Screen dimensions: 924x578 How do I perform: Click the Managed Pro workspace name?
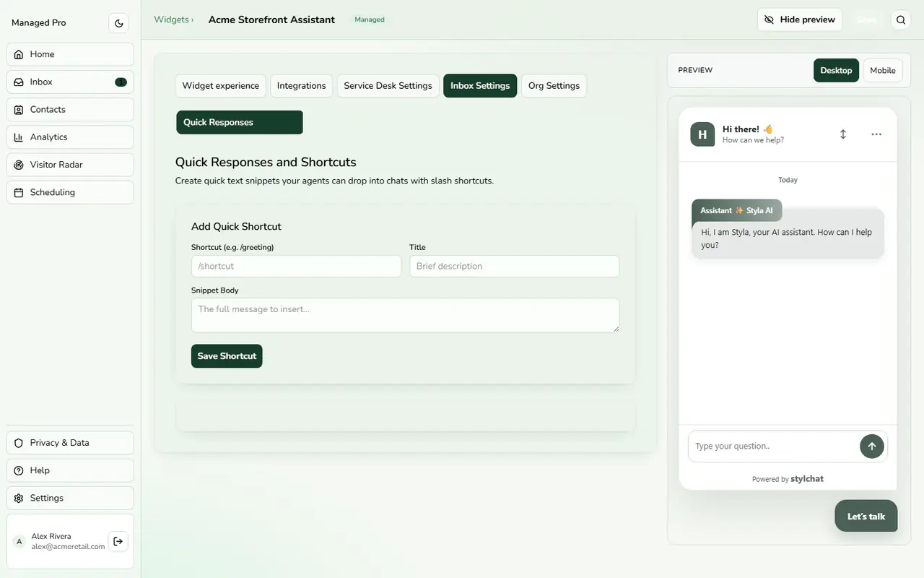[x=39, y=23]
